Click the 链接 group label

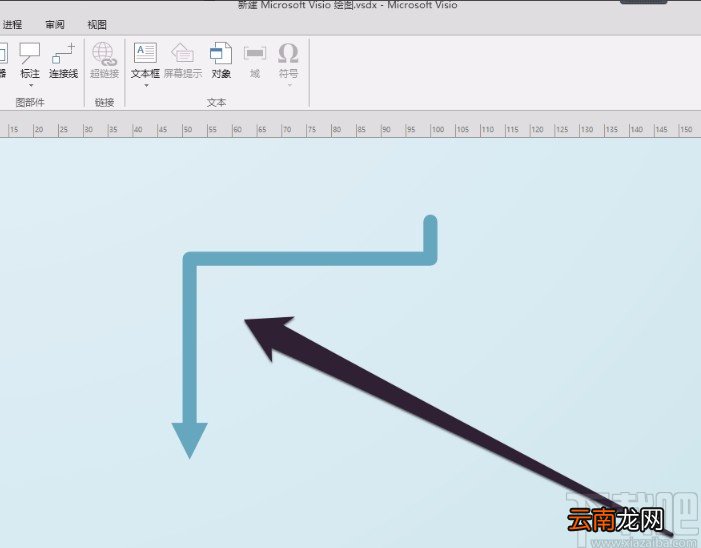pos(104,102)
